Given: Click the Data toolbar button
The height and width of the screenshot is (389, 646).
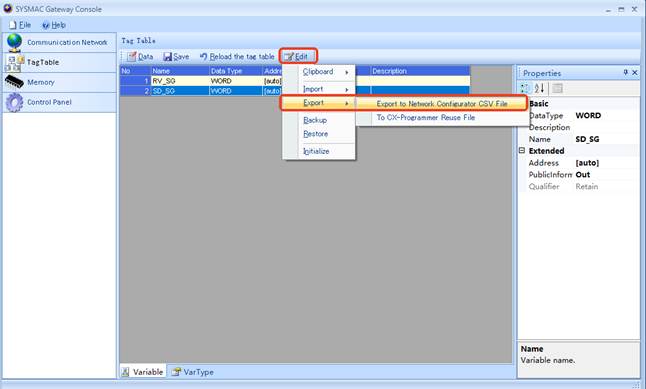Looking at the screenshot, I should [140, 56].
